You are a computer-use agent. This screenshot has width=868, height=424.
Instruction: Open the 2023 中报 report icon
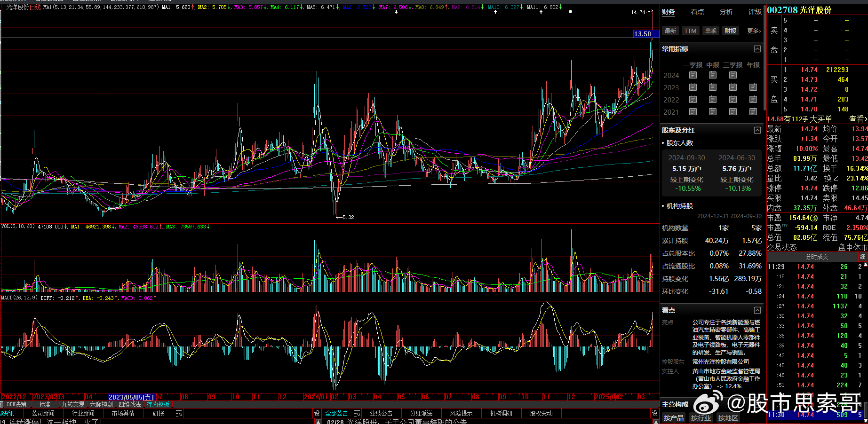point(713,87)
